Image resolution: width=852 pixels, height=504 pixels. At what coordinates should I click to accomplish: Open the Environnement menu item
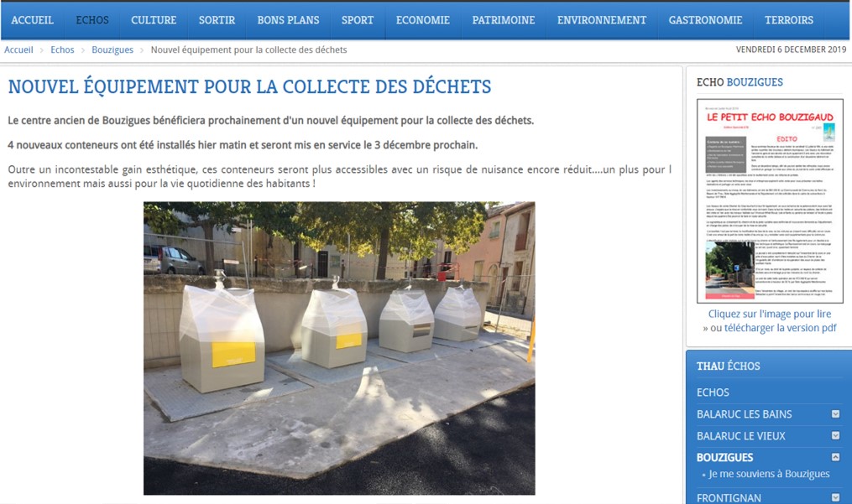[602, 20]
